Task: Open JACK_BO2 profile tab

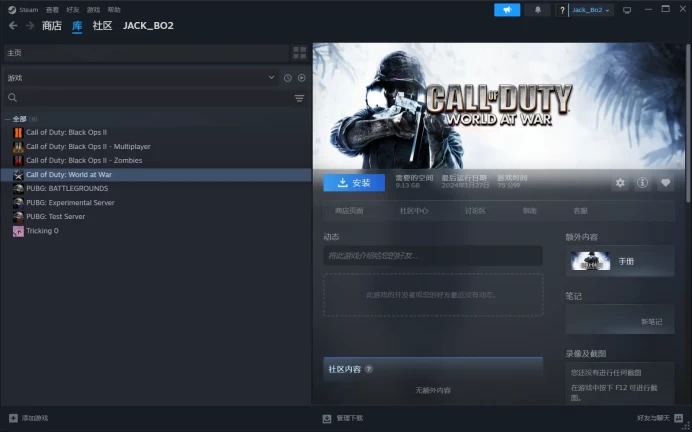Action: coord(148,26)
